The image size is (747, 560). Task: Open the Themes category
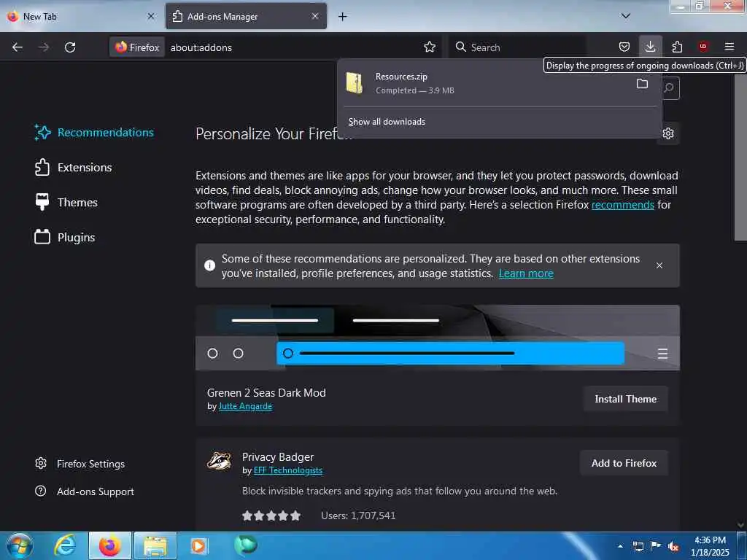pos(66,203)
